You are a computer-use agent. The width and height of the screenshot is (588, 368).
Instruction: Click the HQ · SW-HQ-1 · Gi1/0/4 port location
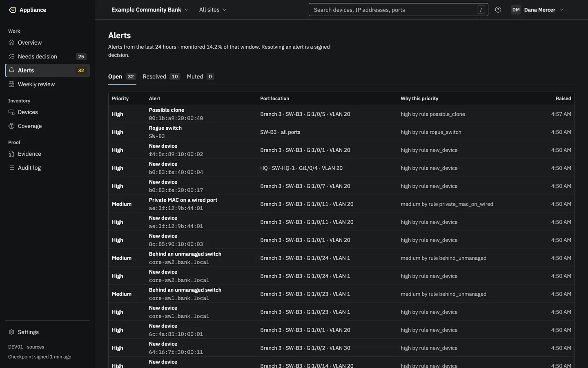tap(301, 168)
